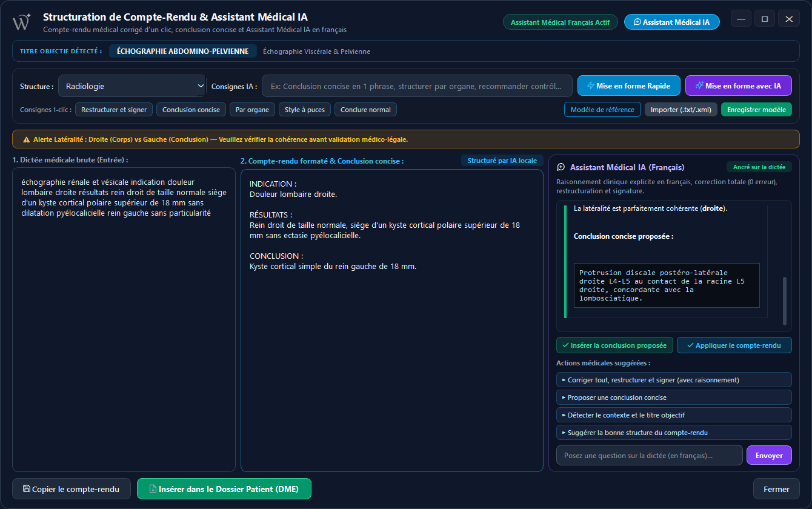This screenshot has width=812, height=509.
Task: Choose the Style à puces chip
Action: [305, 110]
